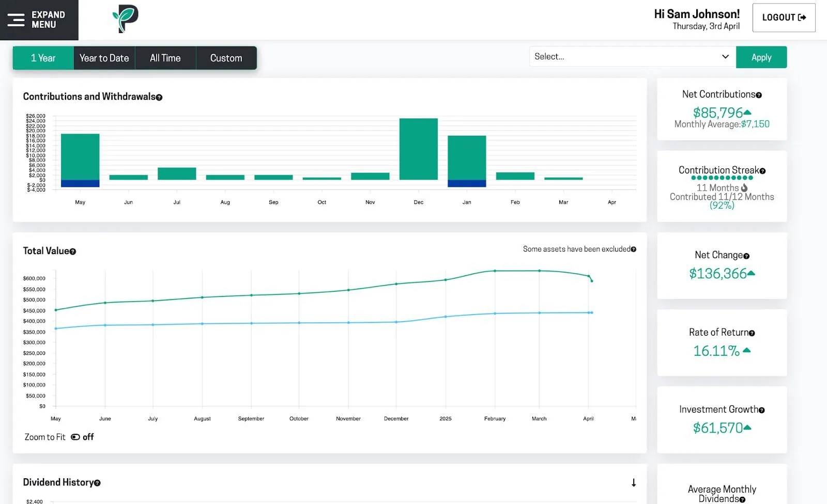Choose the Custom date range tab
827x504 pixels.
(226, 58)
